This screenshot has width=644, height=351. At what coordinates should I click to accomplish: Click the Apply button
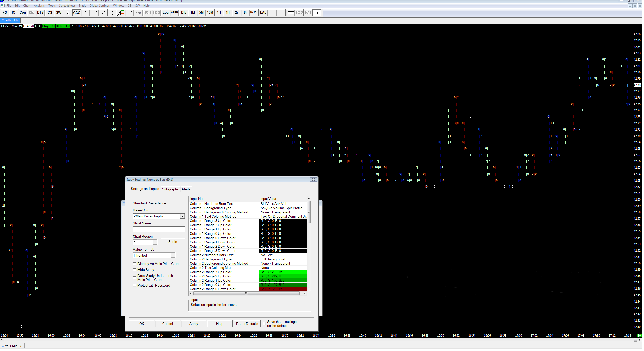(x=194, y=324)
